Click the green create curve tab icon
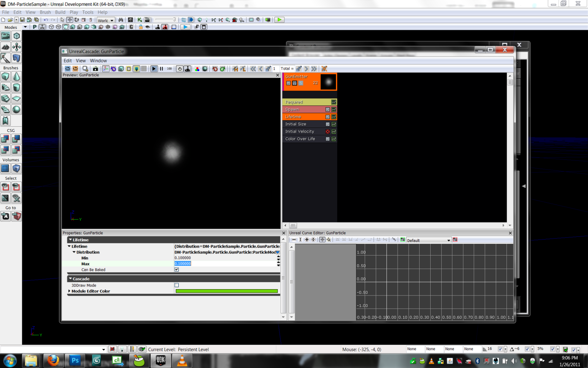 coord(403,240)
